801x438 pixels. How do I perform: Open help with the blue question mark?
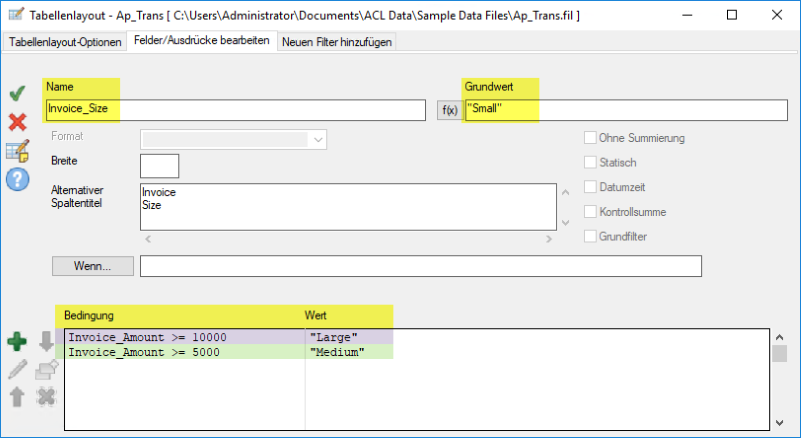click(x=17, y=179)
